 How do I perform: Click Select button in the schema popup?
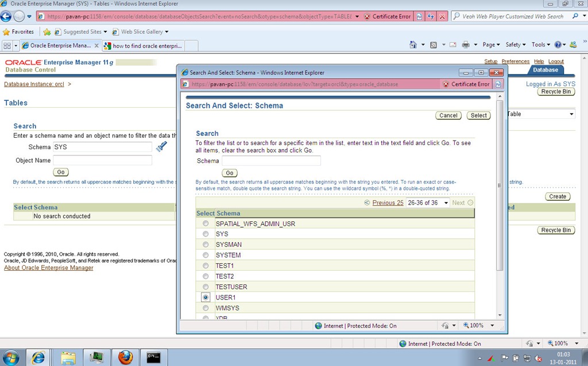tap(478, 115)
